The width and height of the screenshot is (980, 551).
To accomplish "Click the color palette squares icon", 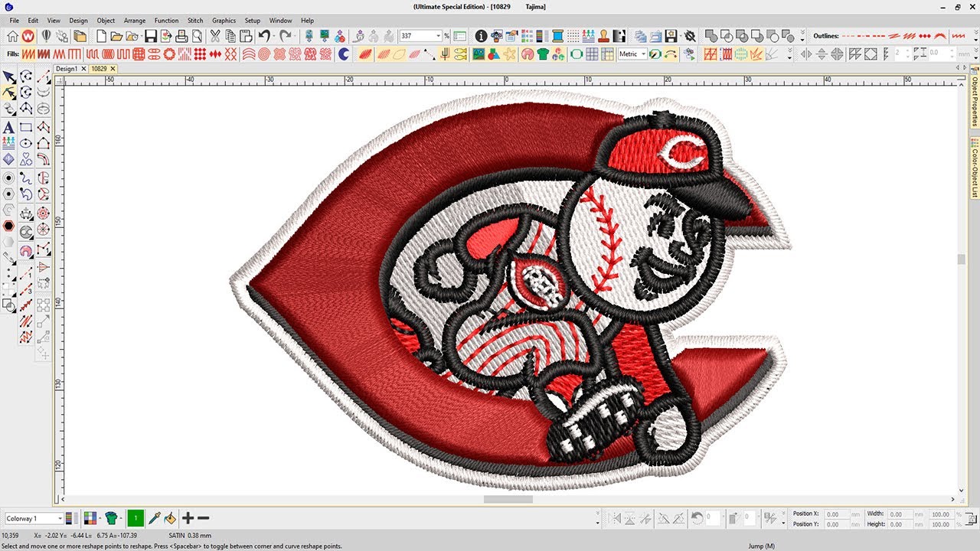I will (x=90, y=518).
